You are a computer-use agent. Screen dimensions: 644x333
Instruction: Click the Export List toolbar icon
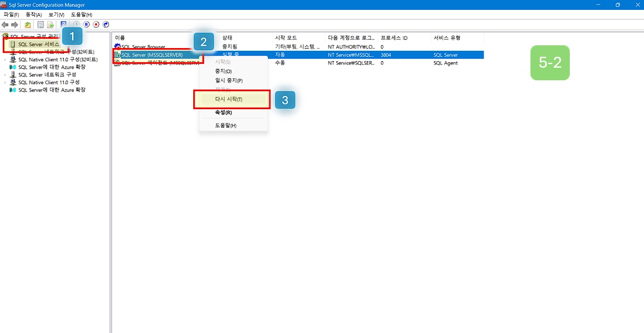pos(51,25)
